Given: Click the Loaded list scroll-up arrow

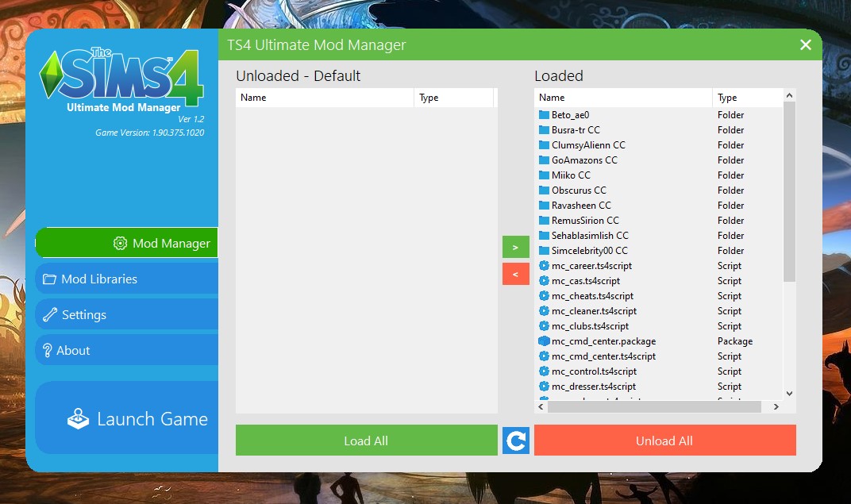Looking at the screenshot, I should 790,95.
